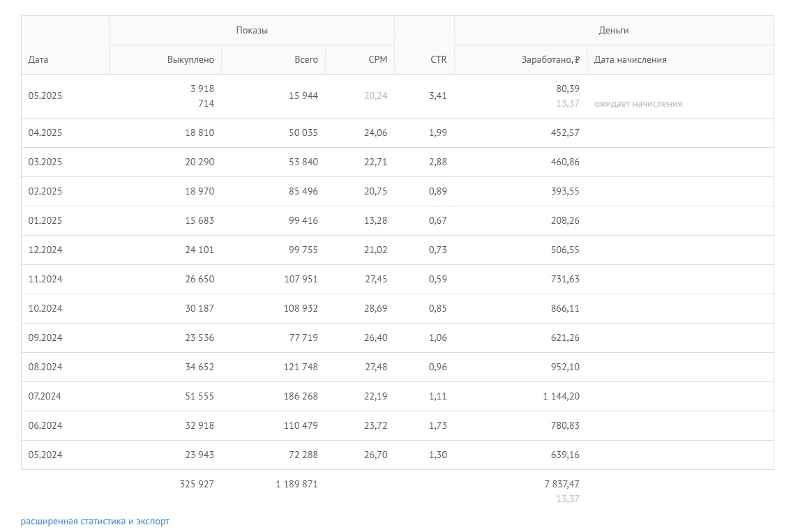Select the 04.2025 date cell
Image resolution: width=791 pixels, height=532 pixels.
tap(45, 132)
